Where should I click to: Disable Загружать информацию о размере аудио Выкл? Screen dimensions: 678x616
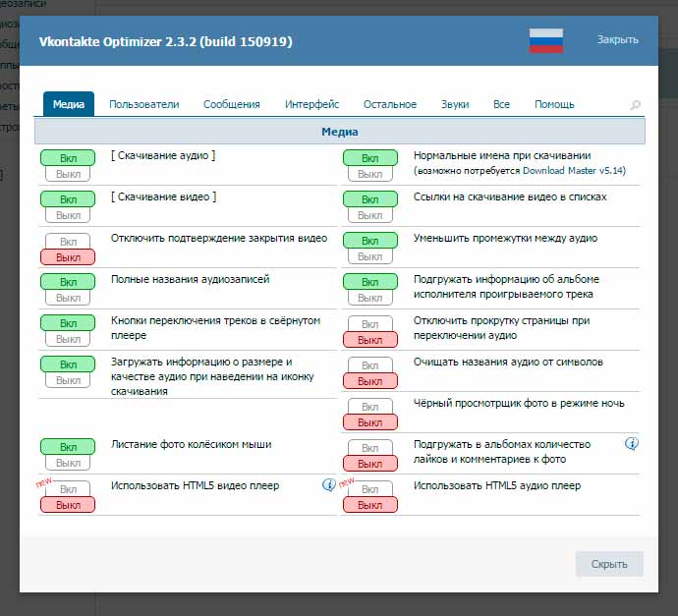68,380
